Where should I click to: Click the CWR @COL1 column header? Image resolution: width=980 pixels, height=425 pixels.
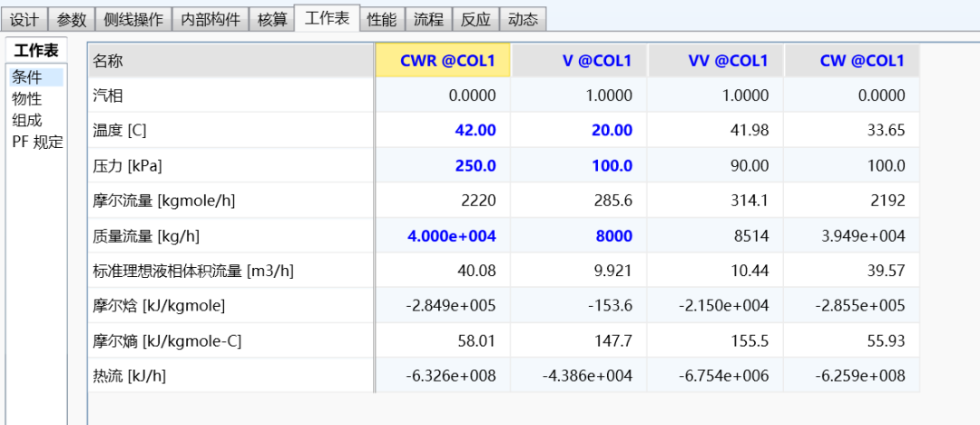coord(443,61)
